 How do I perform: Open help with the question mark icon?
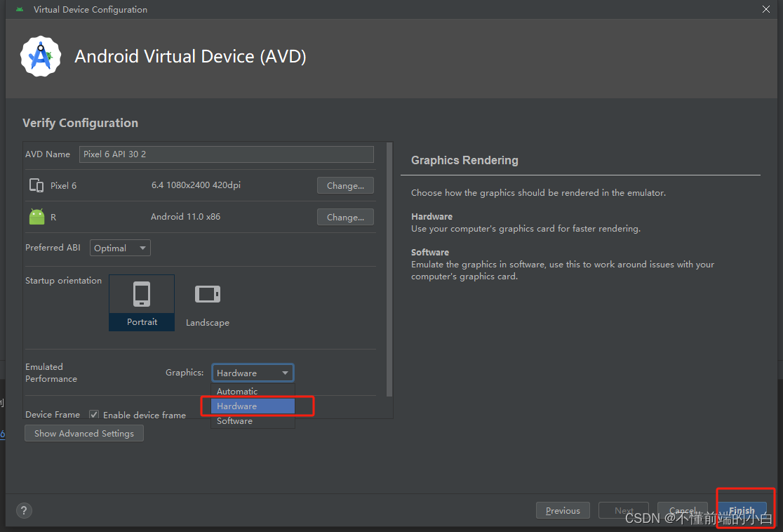point(24,510)
